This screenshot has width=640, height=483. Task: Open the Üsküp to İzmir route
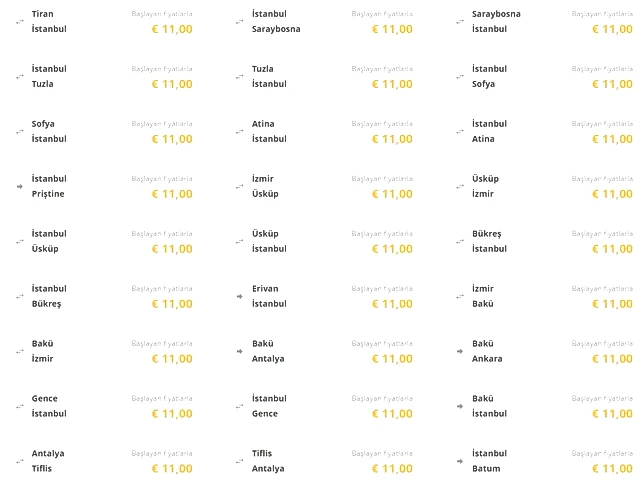(544, 187)
